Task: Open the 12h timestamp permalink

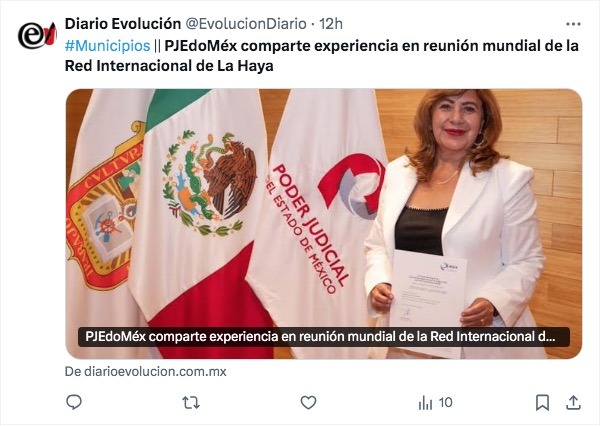Action: point(331,24)
